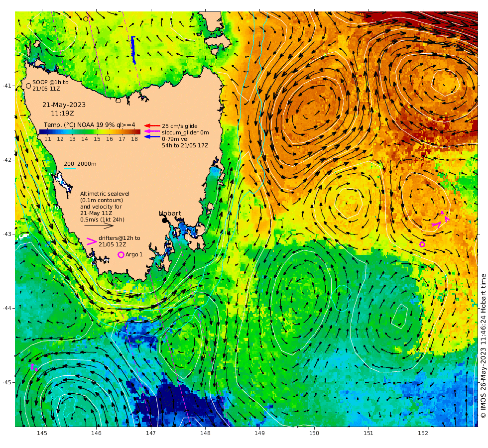This screenshot has height=448, width=488.
Task: Click the red 25 cm/s glide arrow
Action: [x=152, y=125]
